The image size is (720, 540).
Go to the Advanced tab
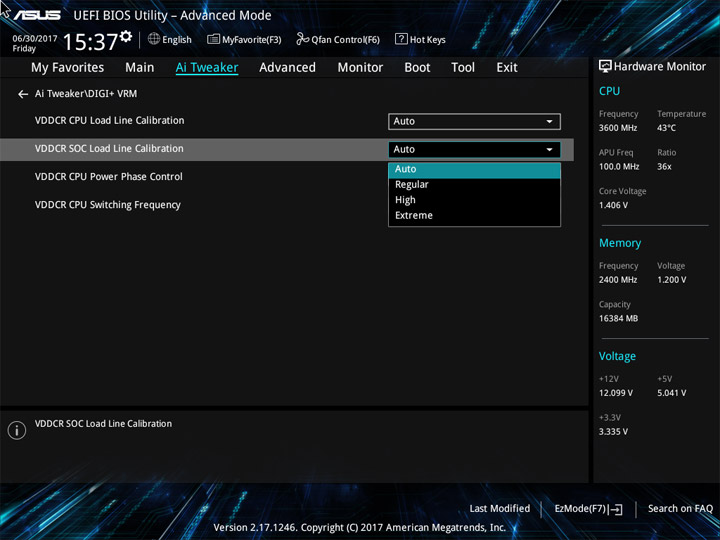coord(287,68)
